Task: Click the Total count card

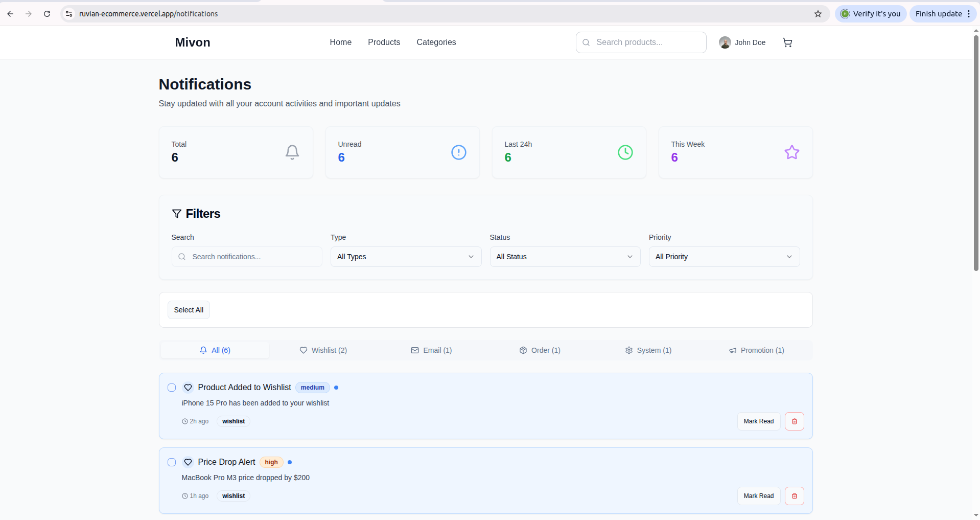Action: tap(236, 152)
